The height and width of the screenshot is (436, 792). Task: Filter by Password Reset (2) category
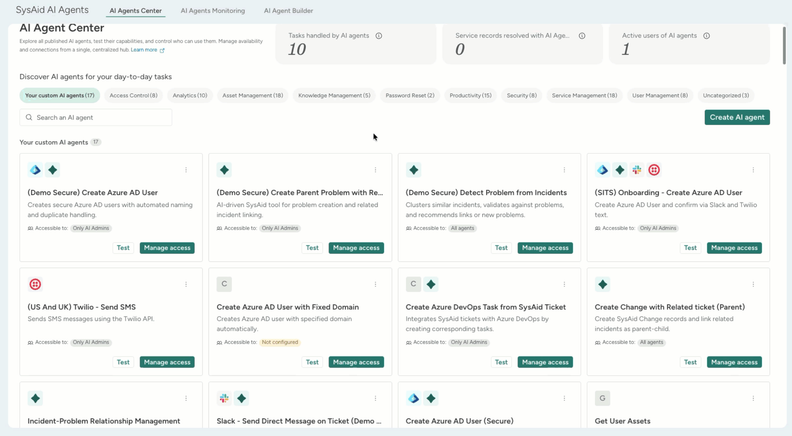tap(410, 95)
